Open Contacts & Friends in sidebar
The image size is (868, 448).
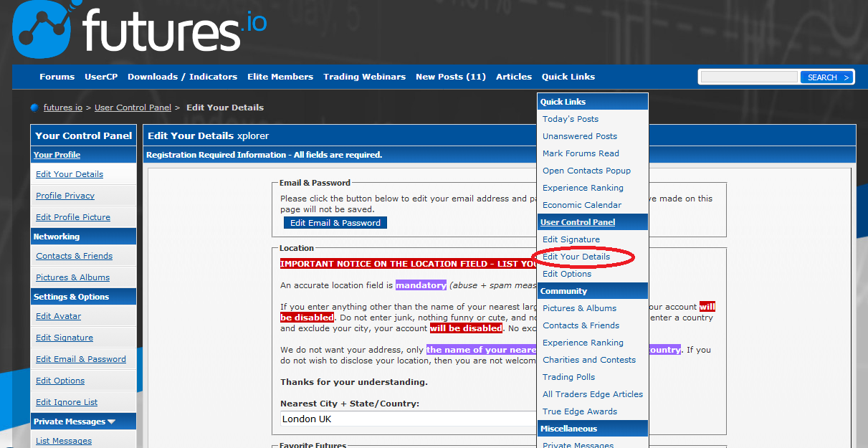[x=74, y=256]
